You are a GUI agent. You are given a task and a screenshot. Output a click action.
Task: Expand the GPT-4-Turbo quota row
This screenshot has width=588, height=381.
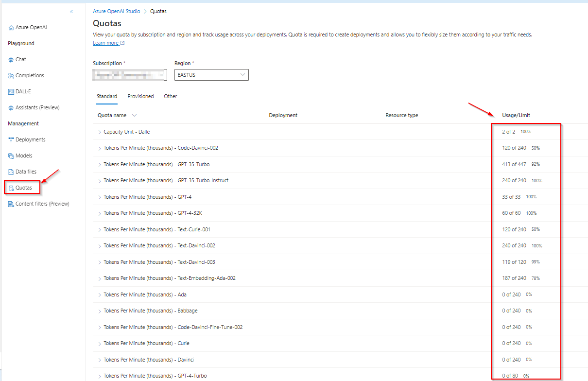(x=100, y=376)
